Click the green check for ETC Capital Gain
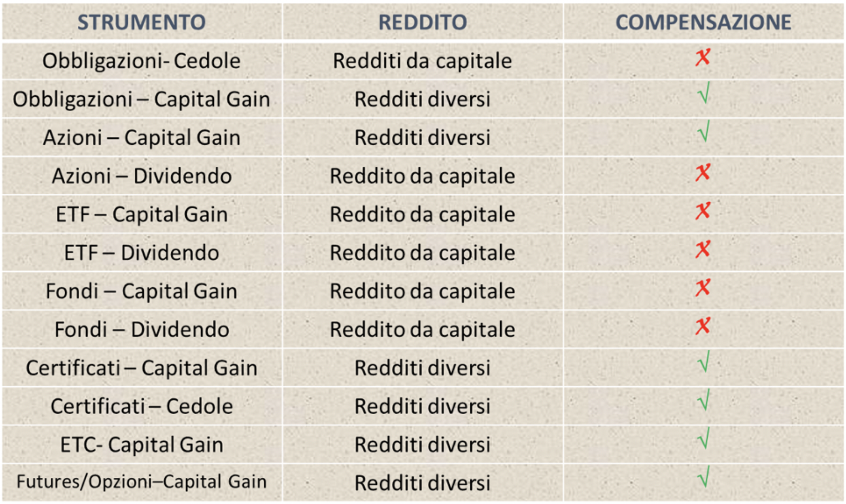Image resolution: width=846 pixels, height=504 pixels. tap(704, 438)
